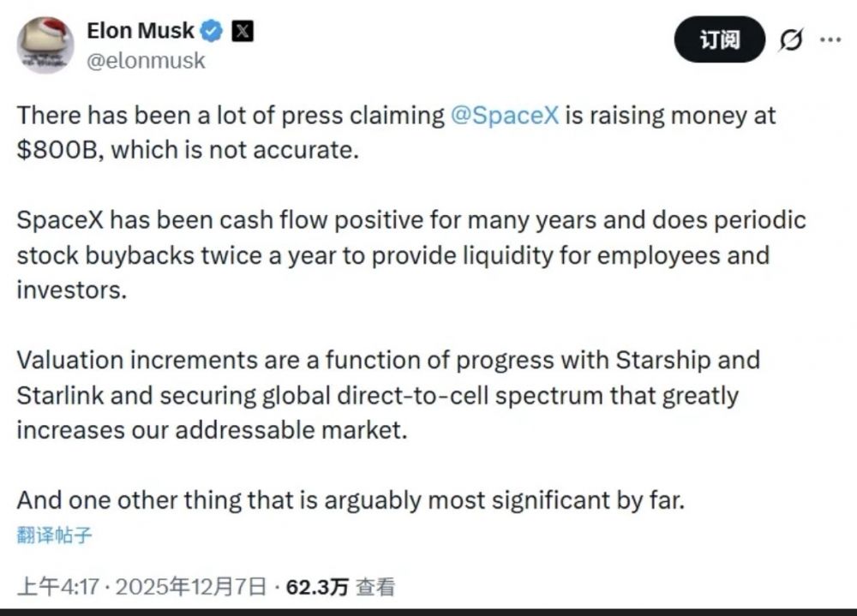Click the X affiliation badge beside name

coord(243,32)
